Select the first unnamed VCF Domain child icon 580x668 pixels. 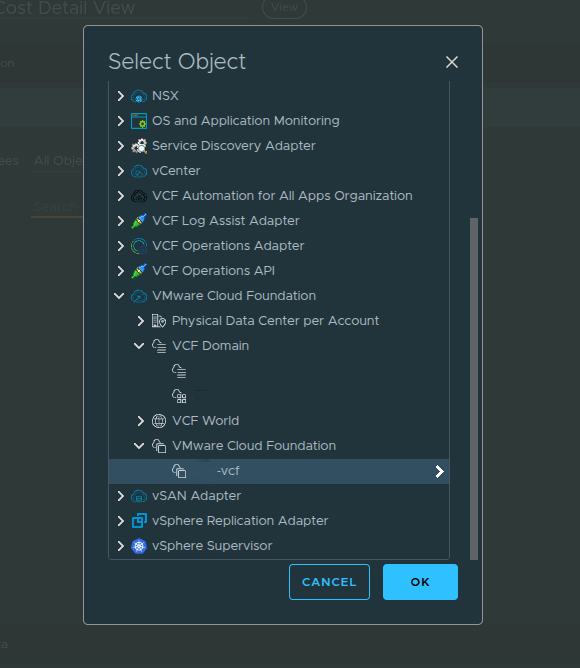(x=179, y=371)
